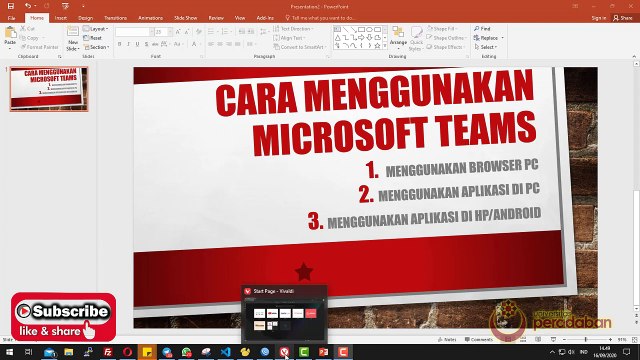Click the Tell me what you want search box
This screenshot has width=640, height=360.
pyautogui.click(x=320, y=18)
